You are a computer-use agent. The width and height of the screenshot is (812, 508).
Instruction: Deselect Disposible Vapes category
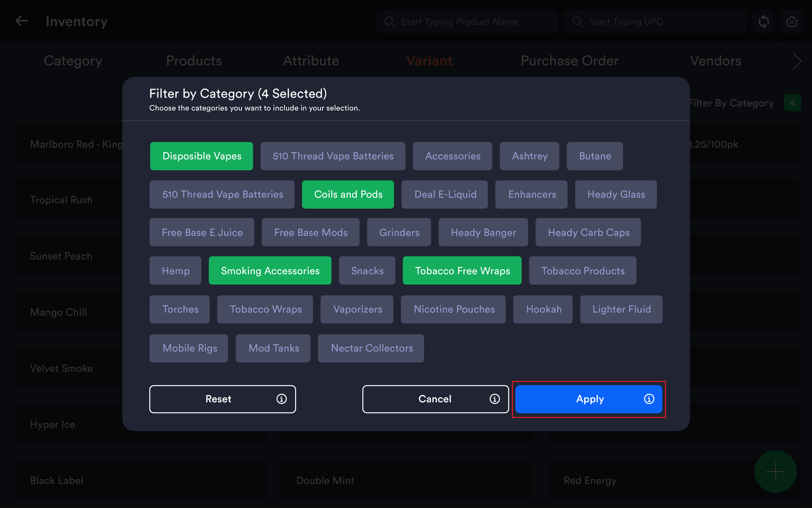click(201, 156)
